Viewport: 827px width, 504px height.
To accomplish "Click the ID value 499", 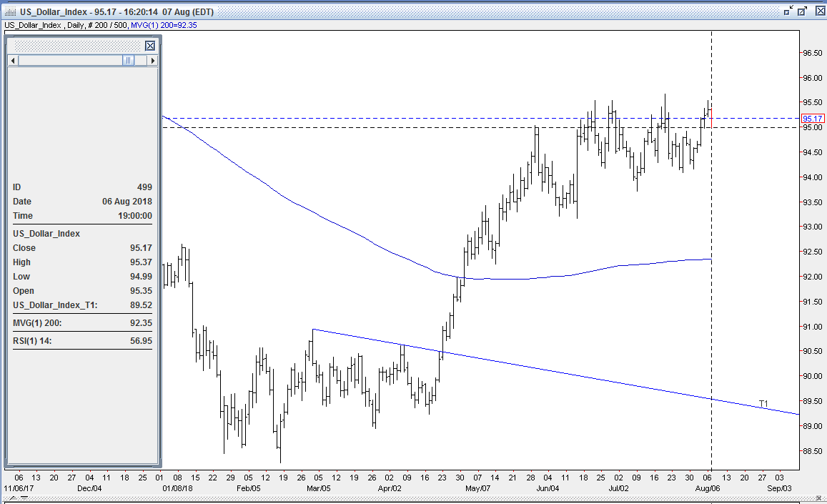I will coord(144,187).
